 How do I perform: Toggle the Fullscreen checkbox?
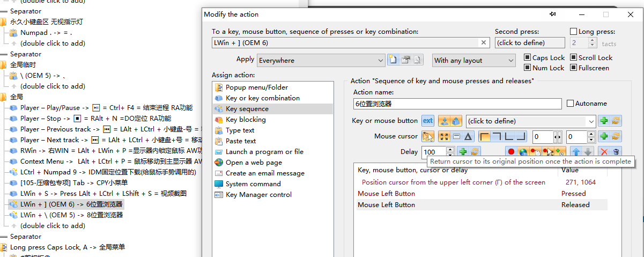574,68
